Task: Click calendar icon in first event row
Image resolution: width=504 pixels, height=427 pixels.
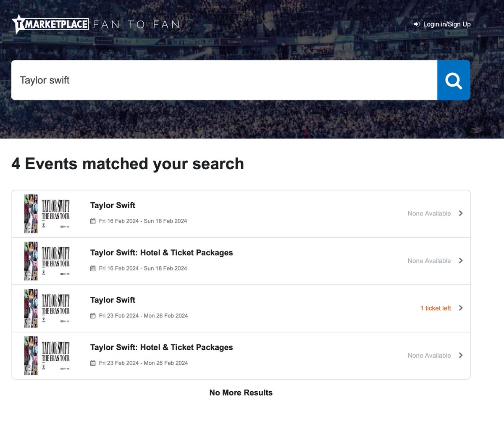Action: coord(93,221)
